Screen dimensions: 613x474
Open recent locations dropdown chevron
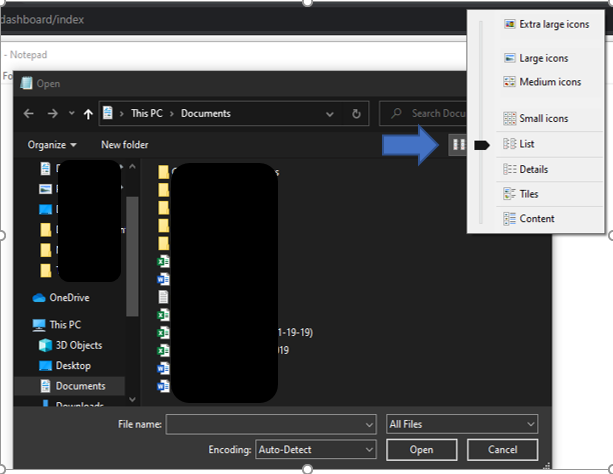[72, 113]
